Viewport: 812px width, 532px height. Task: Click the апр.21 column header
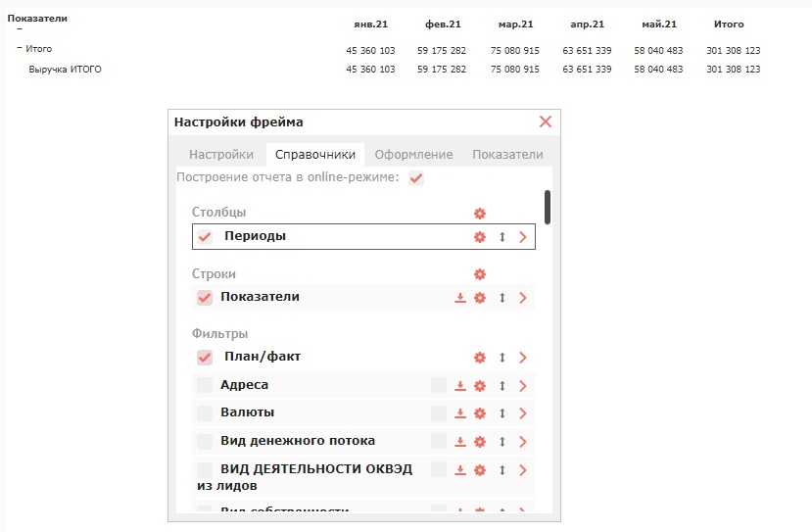pos(588,24)
